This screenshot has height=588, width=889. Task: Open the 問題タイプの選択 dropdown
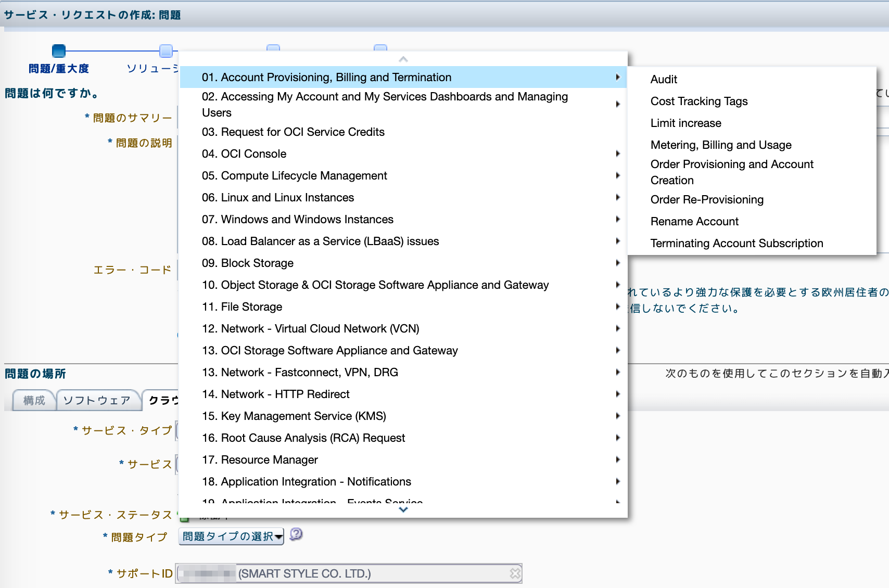(231, 536)
